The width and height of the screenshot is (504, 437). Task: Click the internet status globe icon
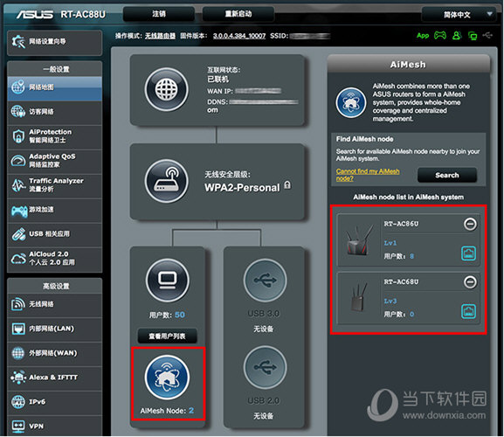[x=166, y=90]
